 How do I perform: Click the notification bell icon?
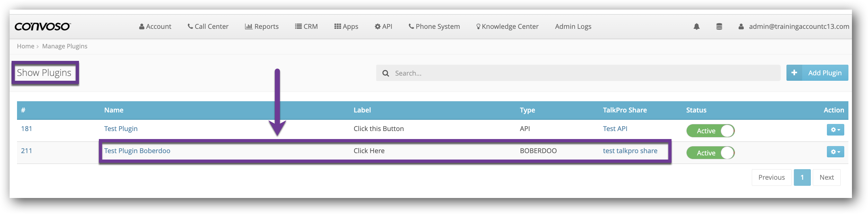click(x=697, y=27)
